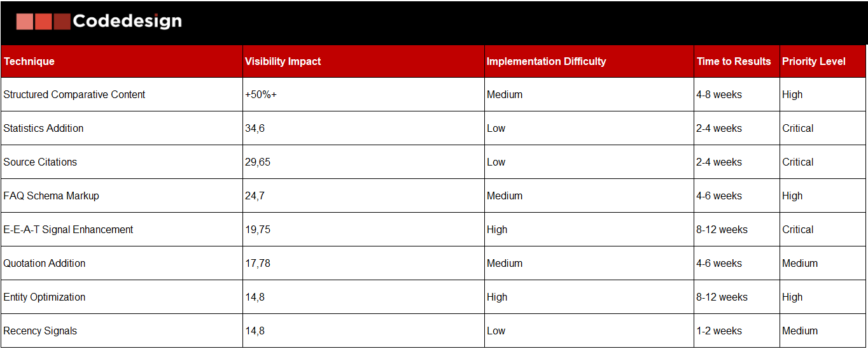
Task: Select the Quotation Addition cell
Action: click(x=45, y=264)
